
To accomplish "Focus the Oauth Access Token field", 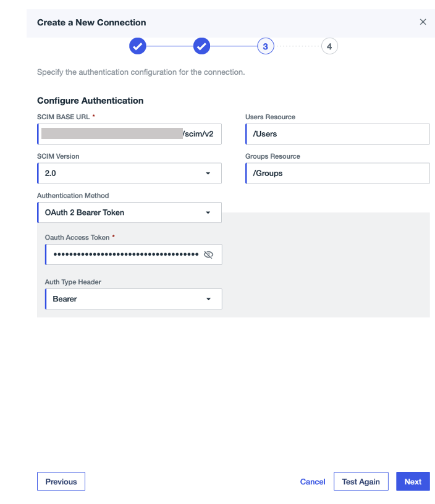I will coord(124,254).
